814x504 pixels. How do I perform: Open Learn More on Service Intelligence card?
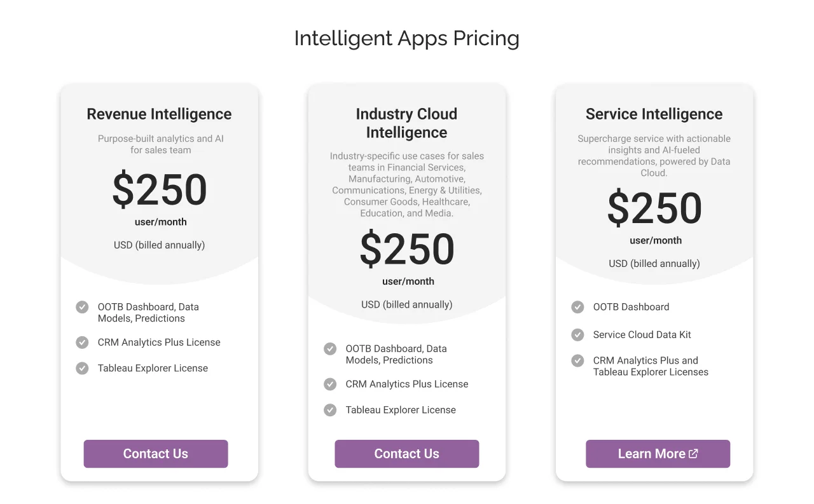pos(658,454)
